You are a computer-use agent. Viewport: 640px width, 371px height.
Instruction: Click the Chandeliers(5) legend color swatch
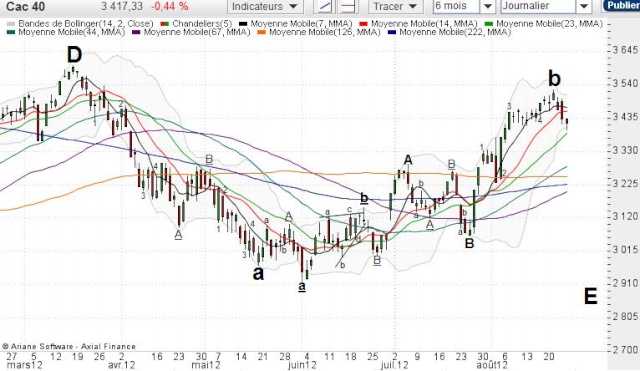pos(165,24)
